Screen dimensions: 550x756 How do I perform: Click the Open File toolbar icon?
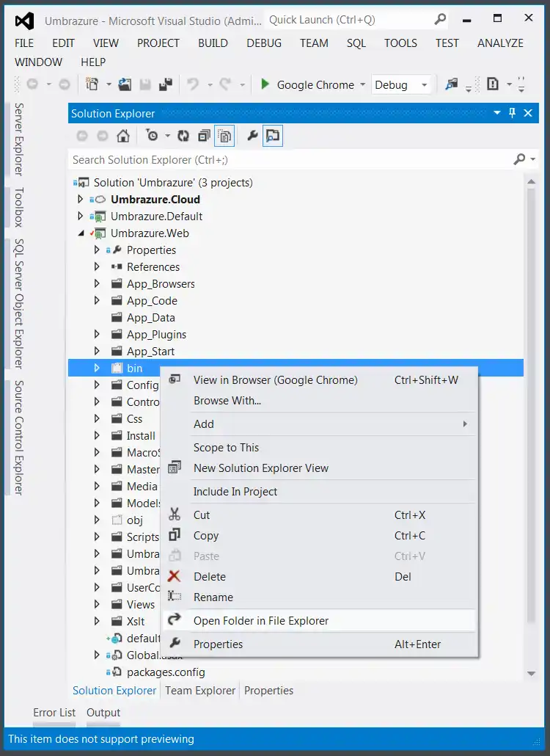125,84
